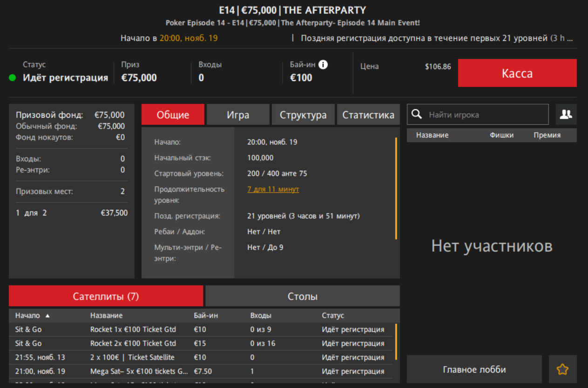The height and width of the screenshot is (388, 588).
Task: Go to Главное лобби
Action: click(474, 369)
